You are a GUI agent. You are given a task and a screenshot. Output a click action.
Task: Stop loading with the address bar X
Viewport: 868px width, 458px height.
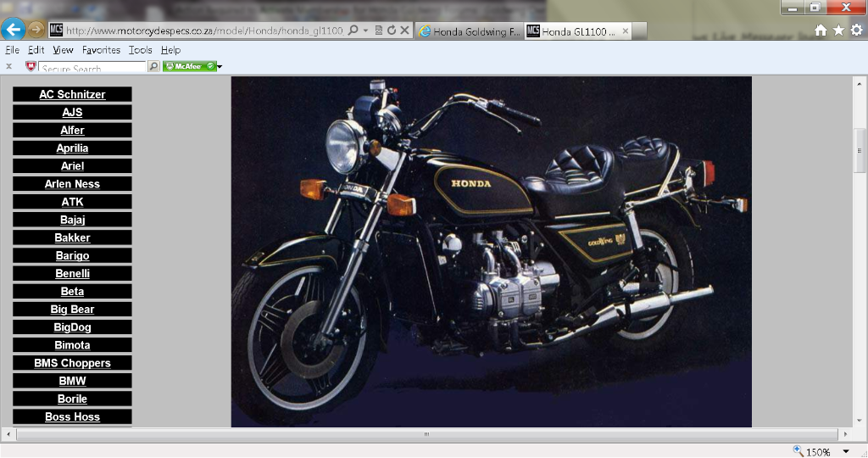point(404,31)
